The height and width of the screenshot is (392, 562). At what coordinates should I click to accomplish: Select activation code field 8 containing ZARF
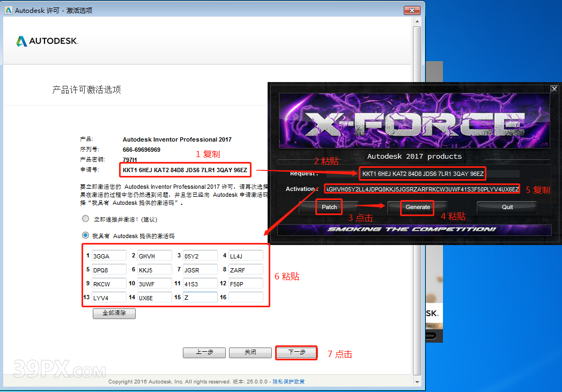click(x=246, y=270)
